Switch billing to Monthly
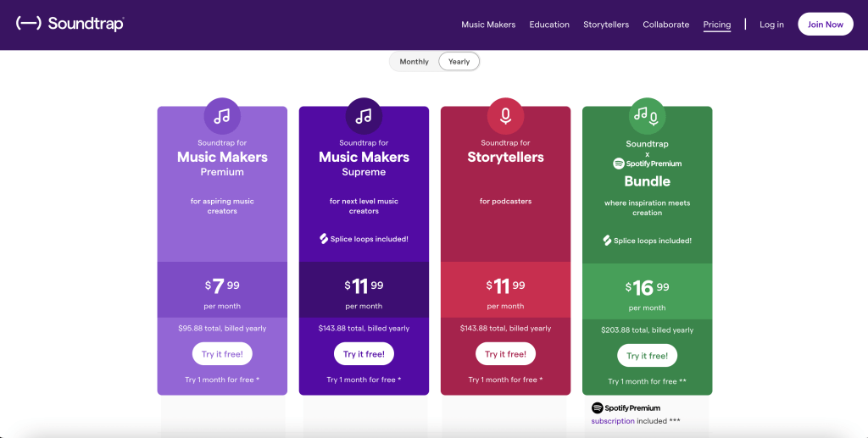This screenshot has width=868, height=438. 414,61
